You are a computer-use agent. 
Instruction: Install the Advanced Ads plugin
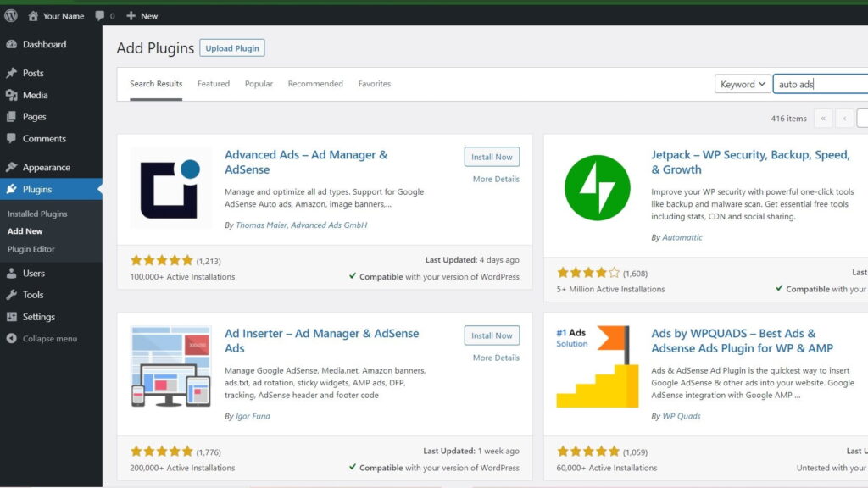[x=492, y=157]
